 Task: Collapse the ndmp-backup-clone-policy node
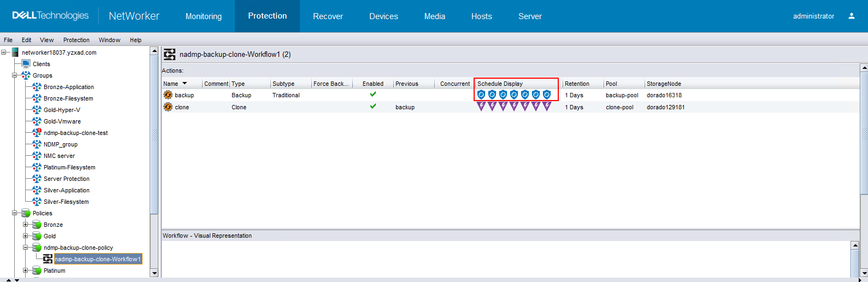click(26, 248)
